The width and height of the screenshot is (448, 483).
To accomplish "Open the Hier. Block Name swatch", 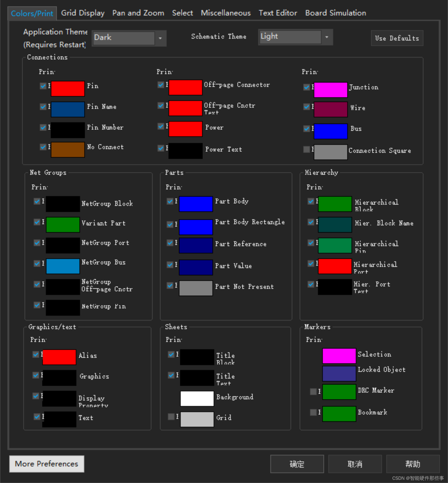I will (x=335, y=225).
